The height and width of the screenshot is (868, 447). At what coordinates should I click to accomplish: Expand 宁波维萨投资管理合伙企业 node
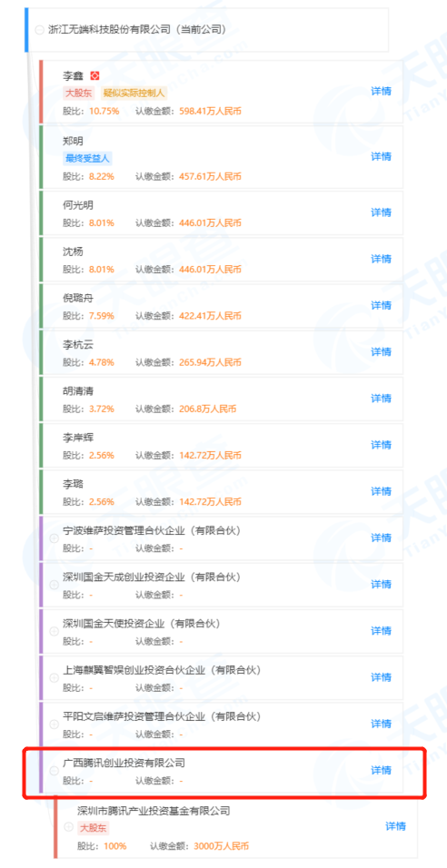pyautogui.click(x=55, y=538)
